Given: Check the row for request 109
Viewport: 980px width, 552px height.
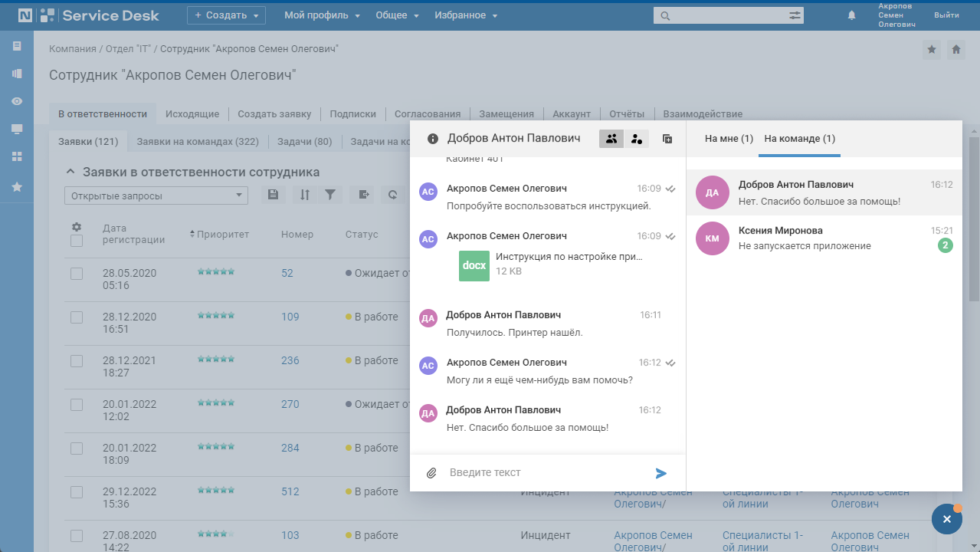Looking at the screenshot, I should pos(77,317).
